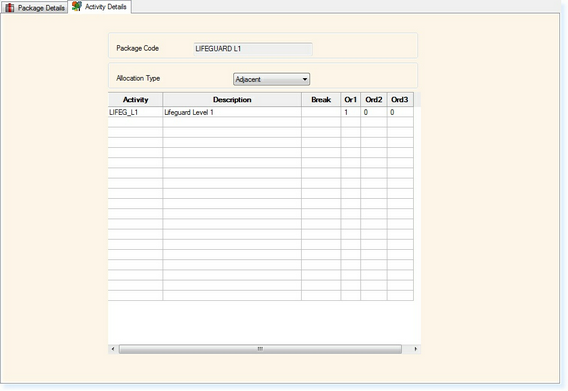Sort by the Activity column header
This screenshot has height=391, width=568.
coord(135,100)
